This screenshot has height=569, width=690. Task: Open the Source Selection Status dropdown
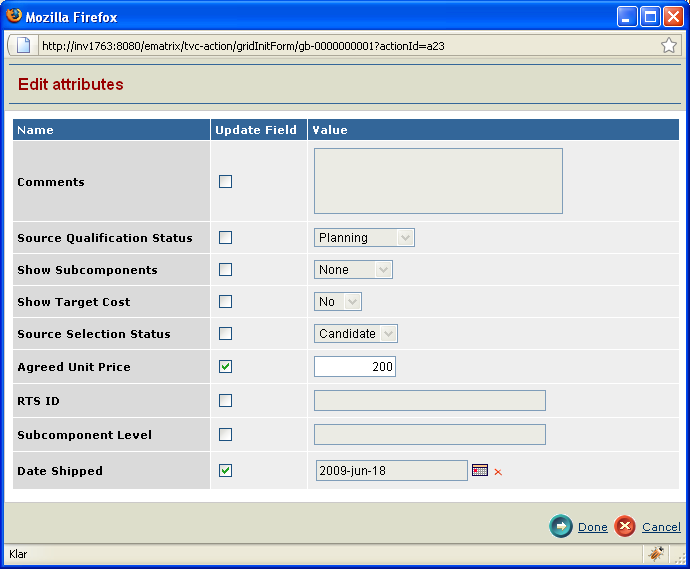(357, 334)
